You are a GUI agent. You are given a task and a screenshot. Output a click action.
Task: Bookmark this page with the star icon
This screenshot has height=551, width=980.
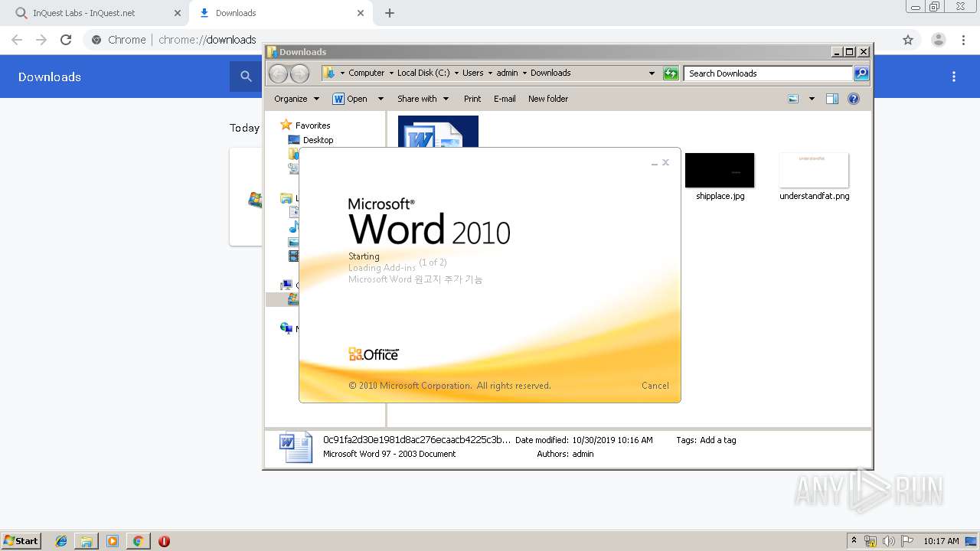(x=908, y=40)
